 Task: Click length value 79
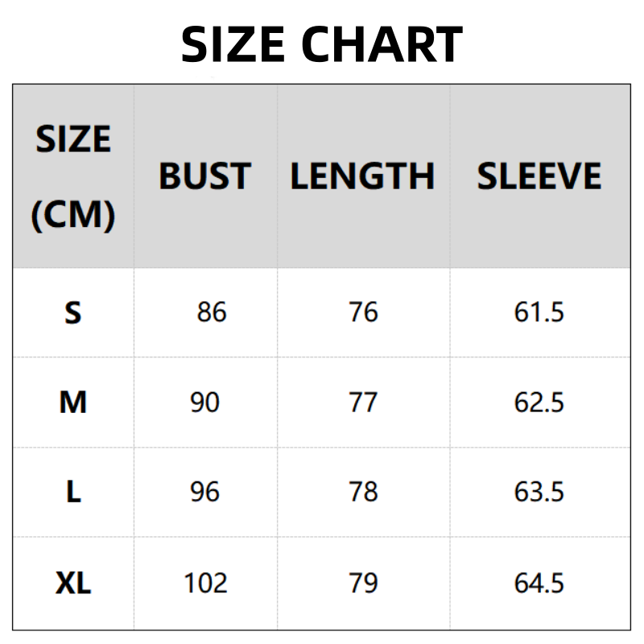point(363,583)
